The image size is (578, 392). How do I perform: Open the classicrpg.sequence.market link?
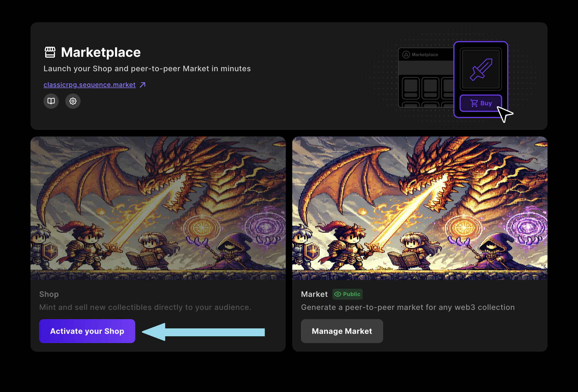pyautogui.click(x=90, y=85)
